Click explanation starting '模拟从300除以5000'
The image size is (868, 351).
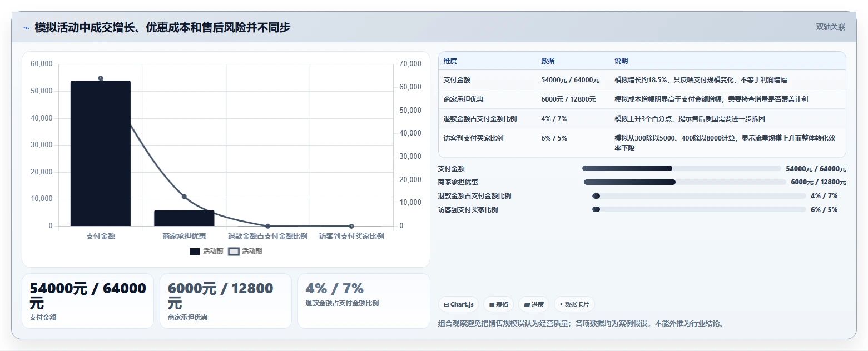[x=725, y=143]
